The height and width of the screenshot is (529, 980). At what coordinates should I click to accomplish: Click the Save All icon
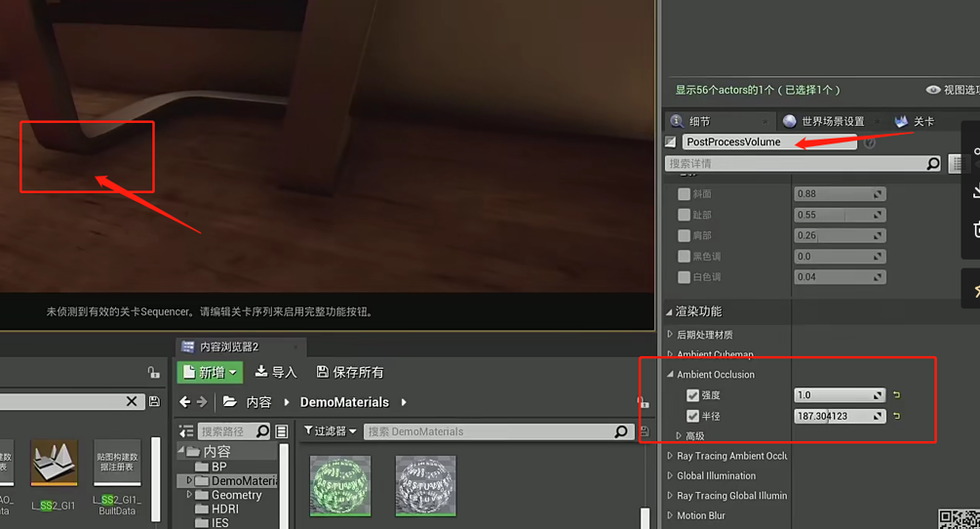coord(323,372)
